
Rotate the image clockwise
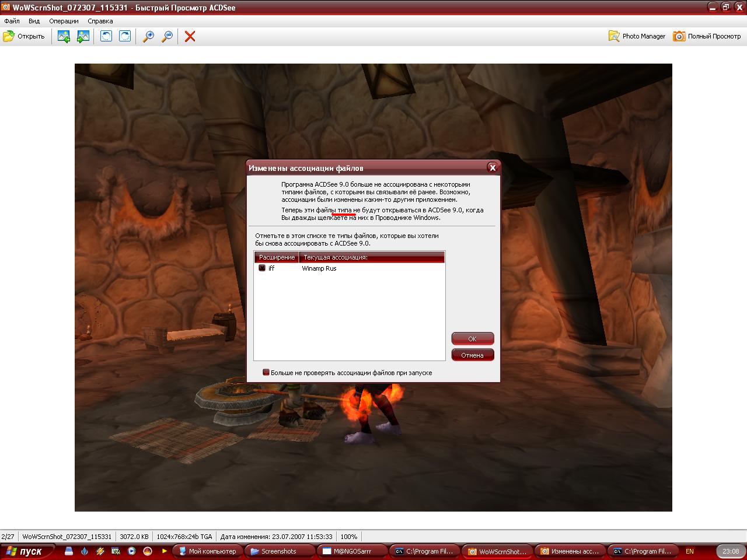[x=125, y=36]
